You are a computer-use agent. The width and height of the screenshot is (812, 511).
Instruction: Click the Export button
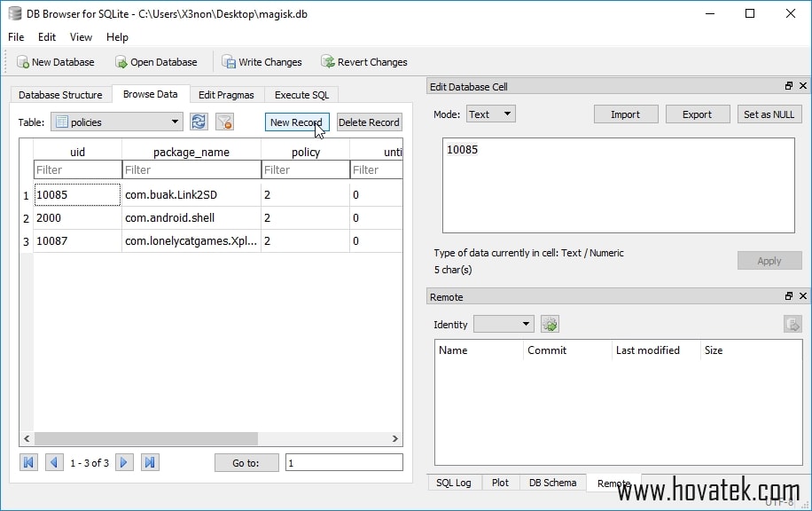(x=697, y=114)
